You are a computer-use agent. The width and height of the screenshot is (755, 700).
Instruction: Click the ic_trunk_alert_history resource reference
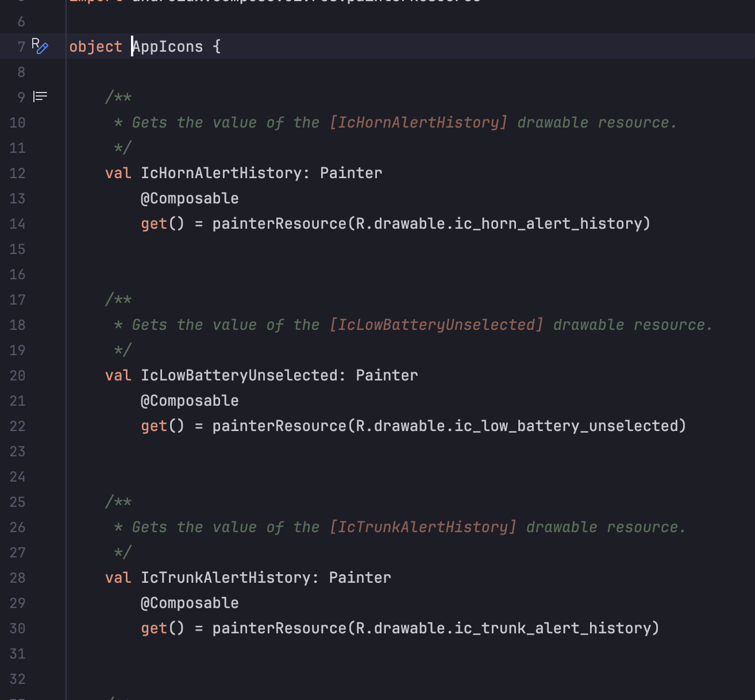552,628
